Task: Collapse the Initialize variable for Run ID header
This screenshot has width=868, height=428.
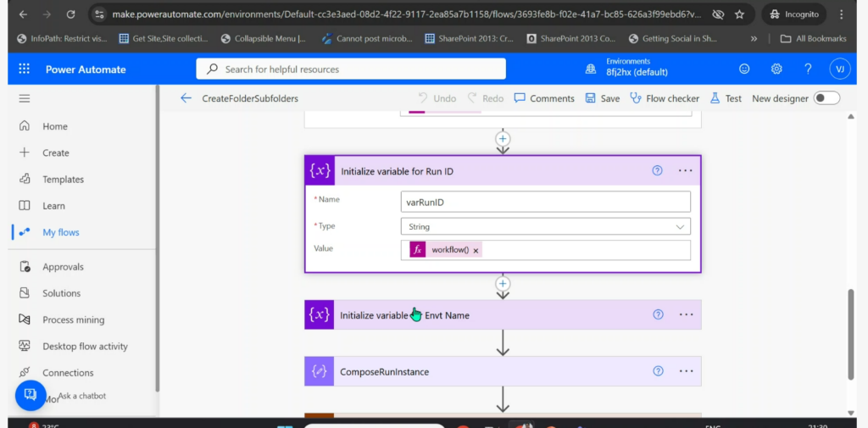Action: coord(503,170)
